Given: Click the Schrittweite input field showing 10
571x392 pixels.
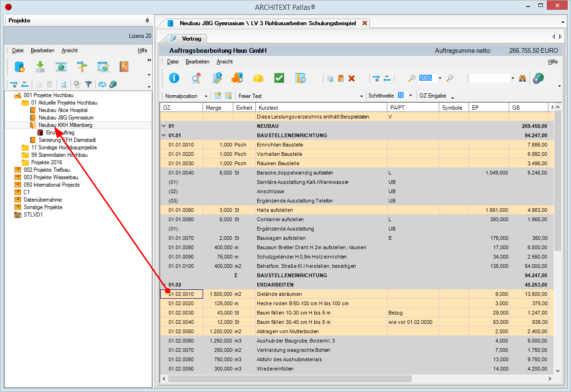Looking at the screenshot, I should click(x=401, y=96).
